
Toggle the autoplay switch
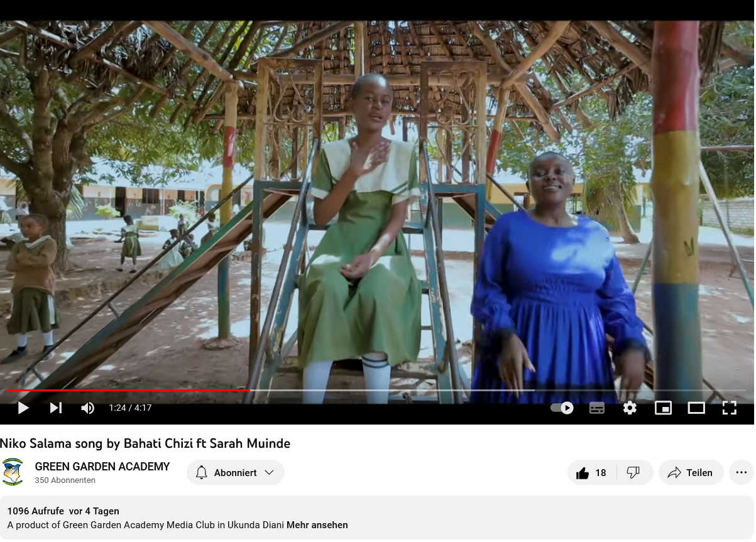[562, 408]
